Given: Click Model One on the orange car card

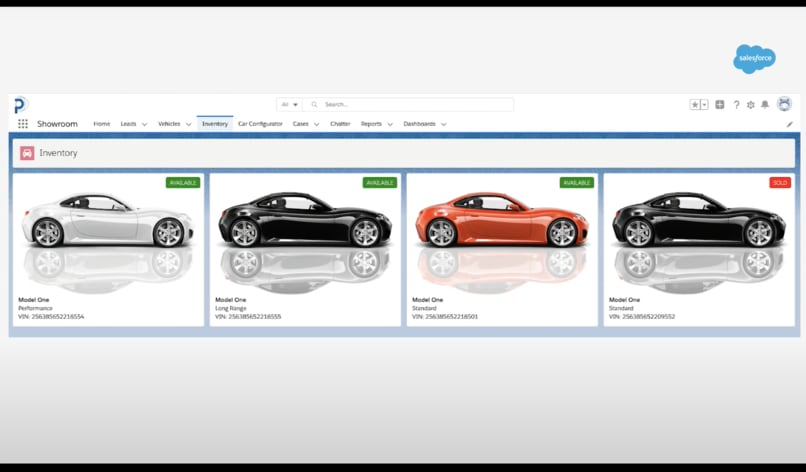Looking at the screenshot, I should pos(428,300).
